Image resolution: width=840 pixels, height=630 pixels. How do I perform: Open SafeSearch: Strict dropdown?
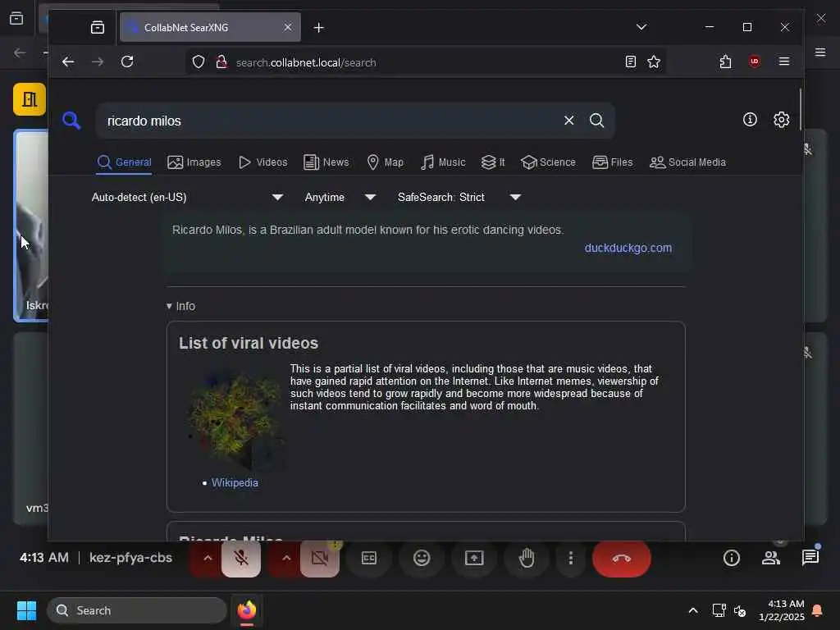(x=459, y=197)
